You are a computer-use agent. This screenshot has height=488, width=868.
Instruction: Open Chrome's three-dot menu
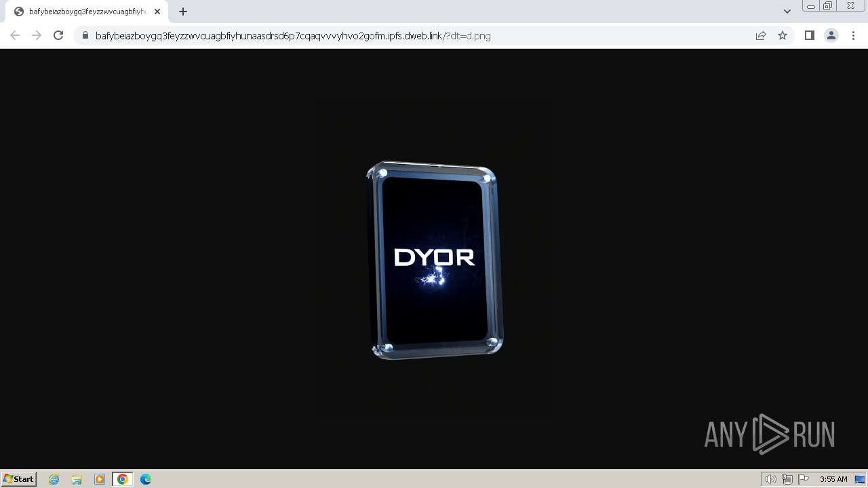(854, 35)
